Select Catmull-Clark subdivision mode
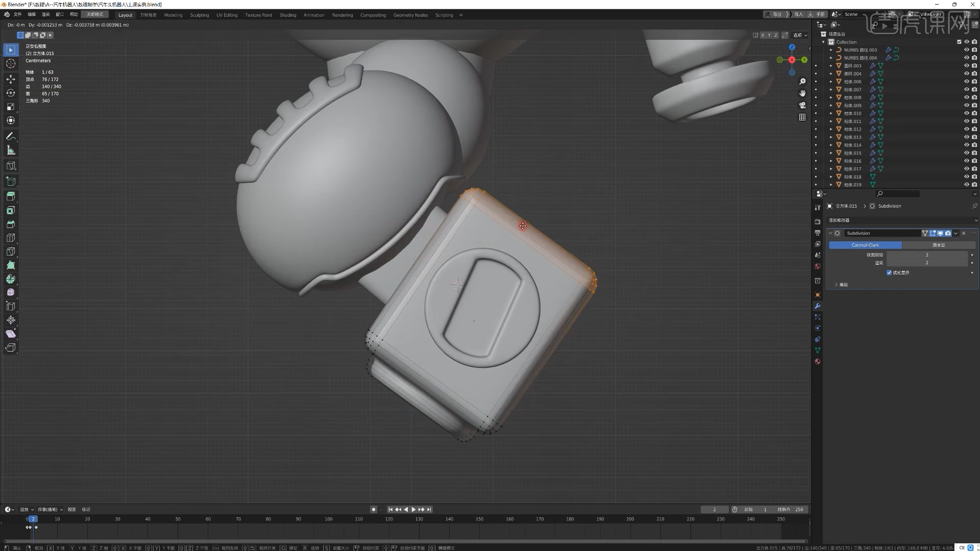The width and height of the screenshot is (980, 551). pos(866,245)
